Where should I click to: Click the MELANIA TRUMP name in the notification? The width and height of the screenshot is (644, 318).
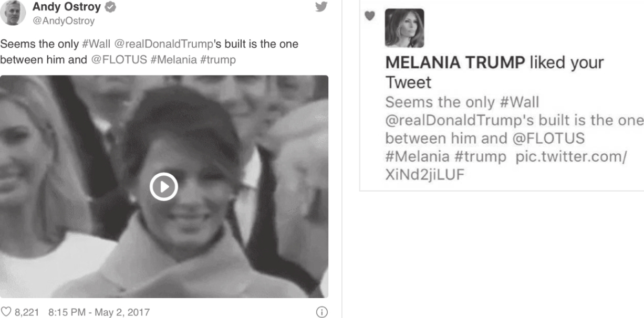[x=455, y=62]
